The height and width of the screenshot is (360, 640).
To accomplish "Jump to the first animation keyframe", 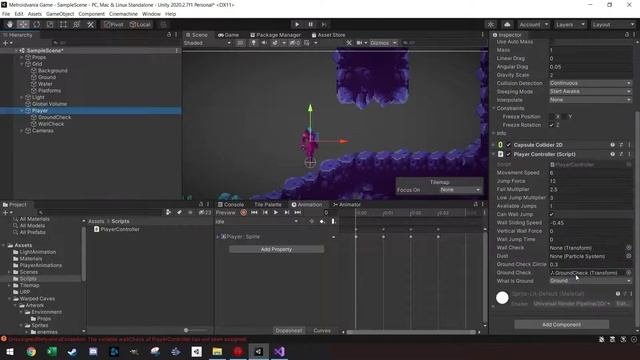I will 254,212.
